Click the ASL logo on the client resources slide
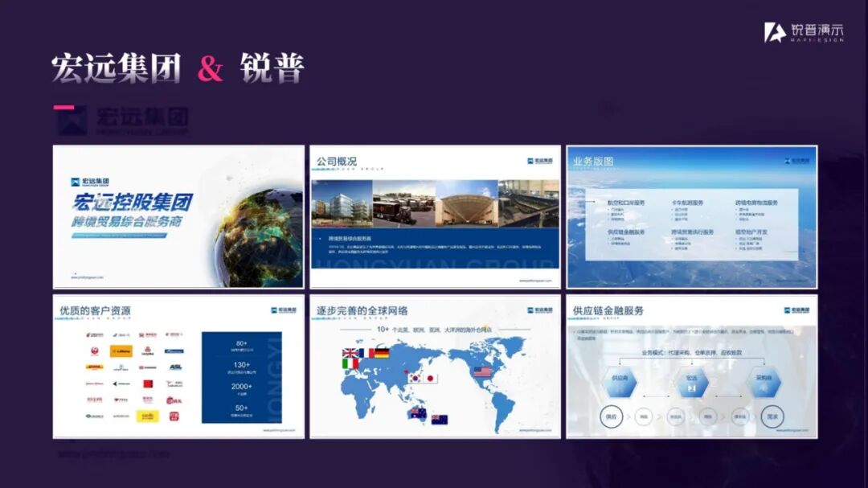Image resolution: width=868 pixels, height=488 pixels. click(175, 367)
